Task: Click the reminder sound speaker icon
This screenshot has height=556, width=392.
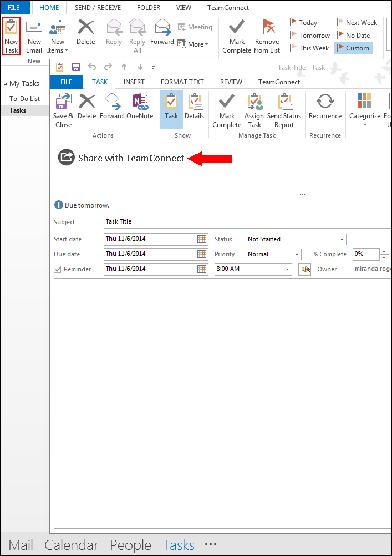Action: (x=304, y=270)
